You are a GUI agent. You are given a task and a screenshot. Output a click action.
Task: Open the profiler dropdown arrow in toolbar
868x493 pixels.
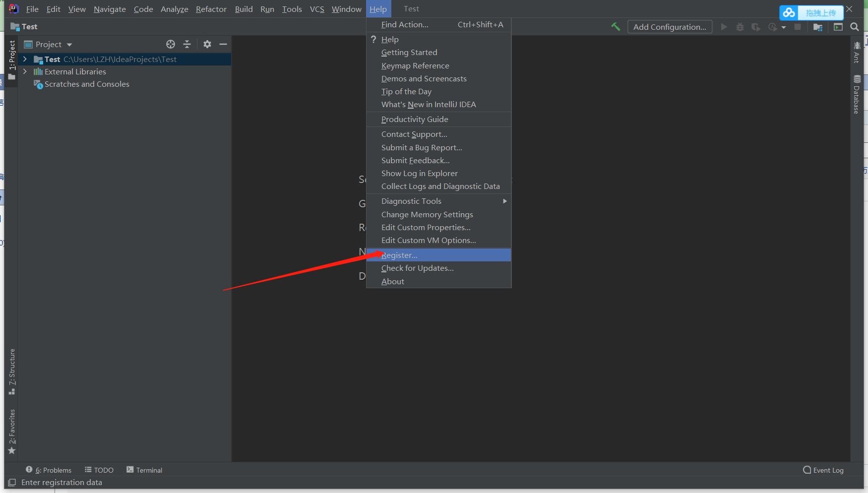coord(784,27)
